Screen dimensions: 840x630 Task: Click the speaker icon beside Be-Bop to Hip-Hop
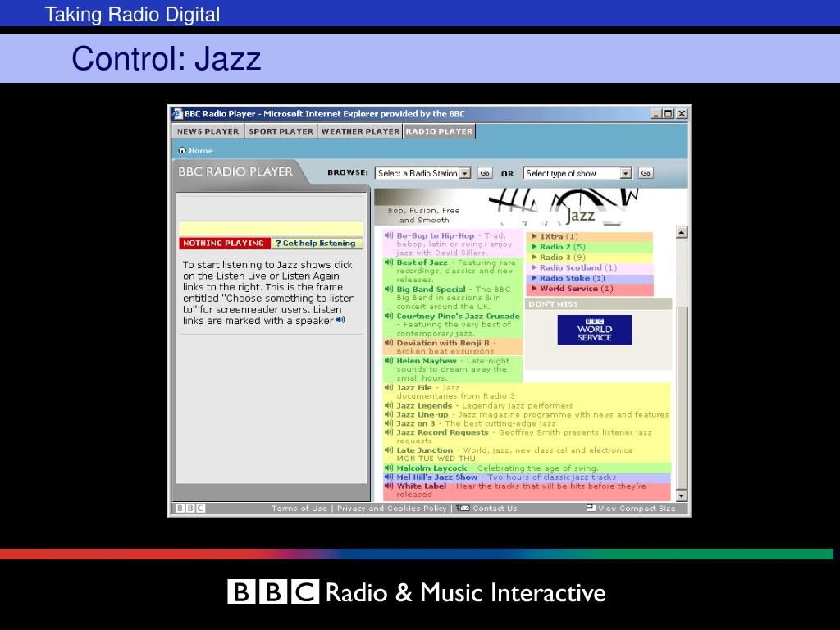389,235
